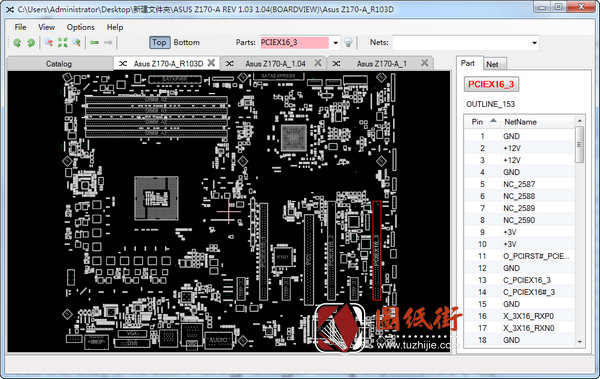Click the NetName column header
This screenshot has width=600, height=379.
(x=538, y=122)
